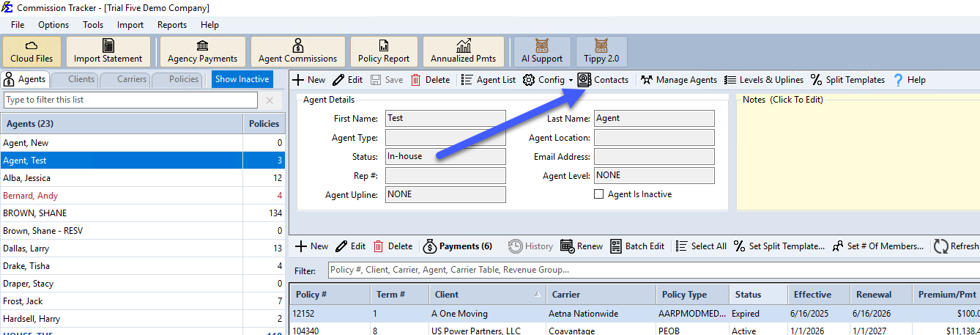Sort by Renewal column header
980x335 pixels.
[x=880, y=295]
